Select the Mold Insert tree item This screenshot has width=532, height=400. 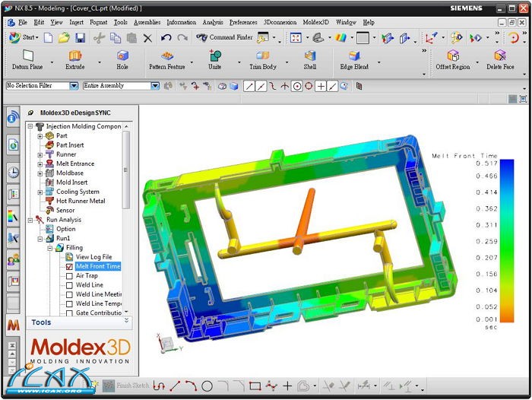[x=71, y=183]
